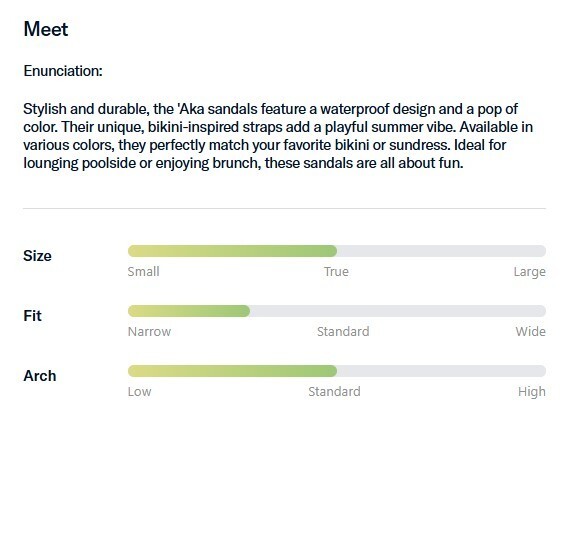
Task: Choose the Standard label under Arch bar
Action: click(334, 392)
